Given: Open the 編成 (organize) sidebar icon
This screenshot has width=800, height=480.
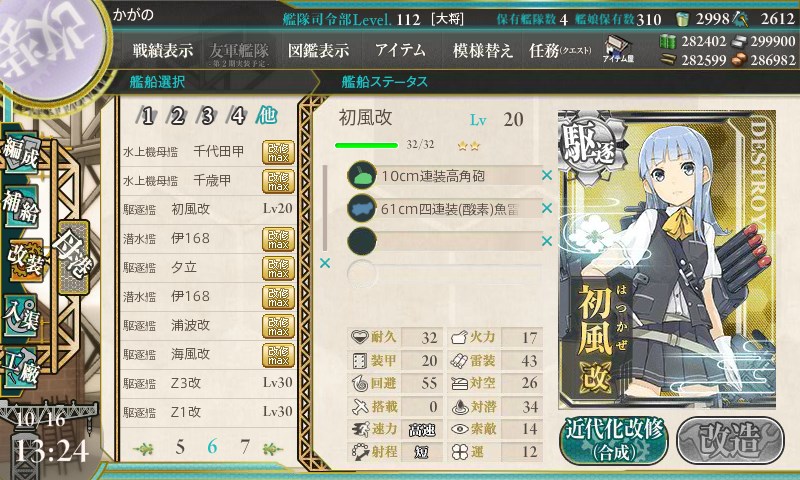Looking at the screenshot, I should tap(20, 152).
